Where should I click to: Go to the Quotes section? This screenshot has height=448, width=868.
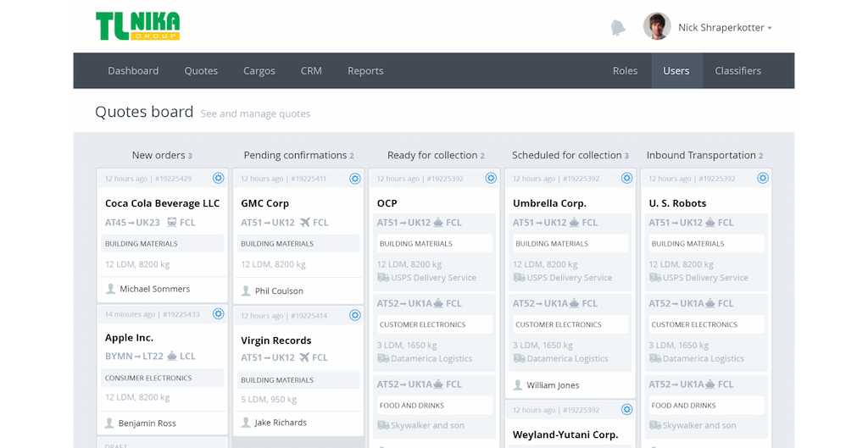pos(201,71)
